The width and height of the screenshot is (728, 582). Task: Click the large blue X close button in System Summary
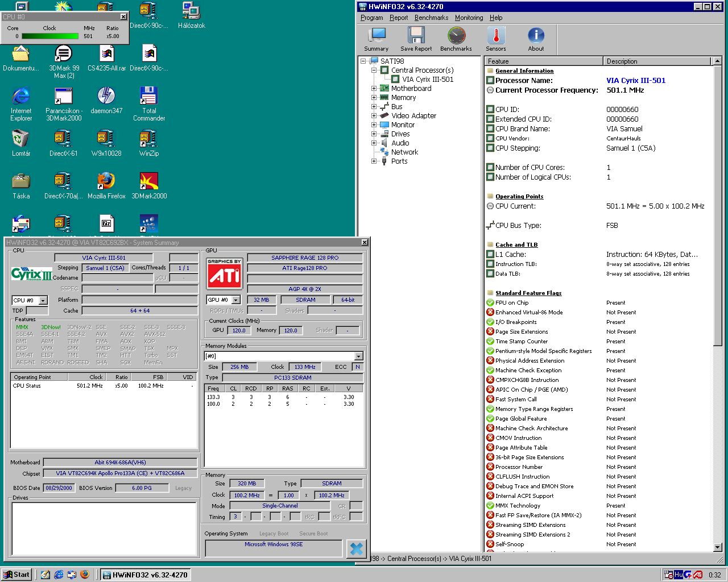click(357, 548)
